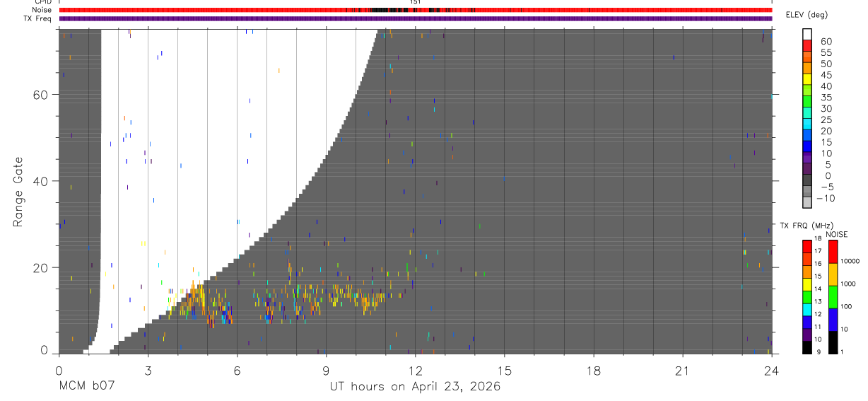
Task: Pick the lightest gray bottom swatch in ELEV colorbar
Action: (x=807, y=203)
